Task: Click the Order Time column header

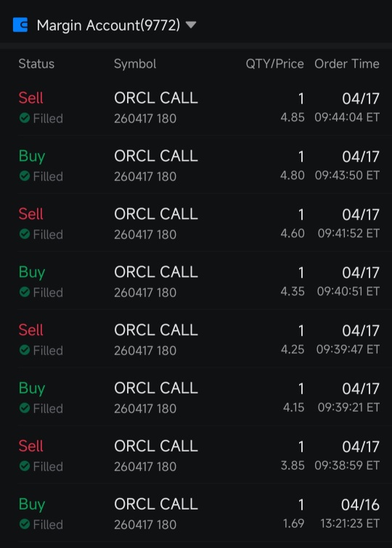Action: tap(347, 64)
